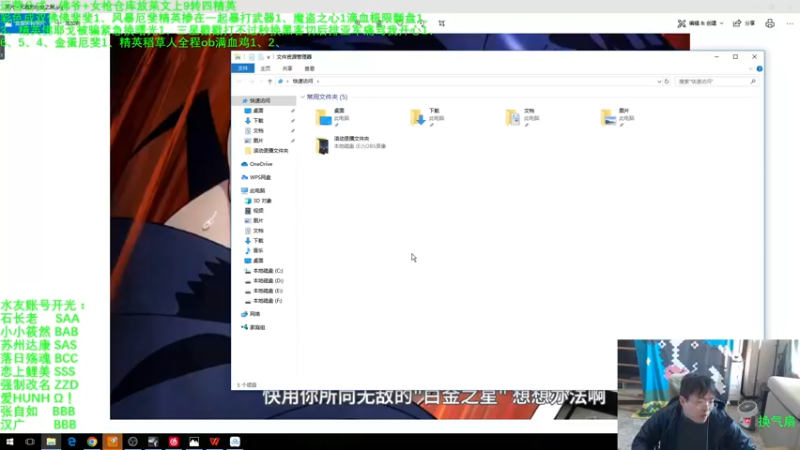The height and width of the screenshot is (450, 800).
Task: Switch to Photos taskbar icon
Action: [194, 442]
